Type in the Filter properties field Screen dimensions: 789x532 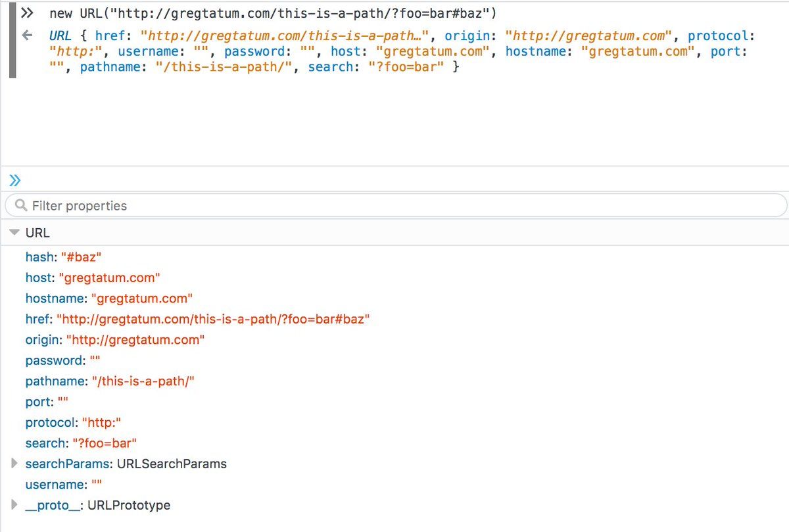pyautogui.click(x=394, y=206)
